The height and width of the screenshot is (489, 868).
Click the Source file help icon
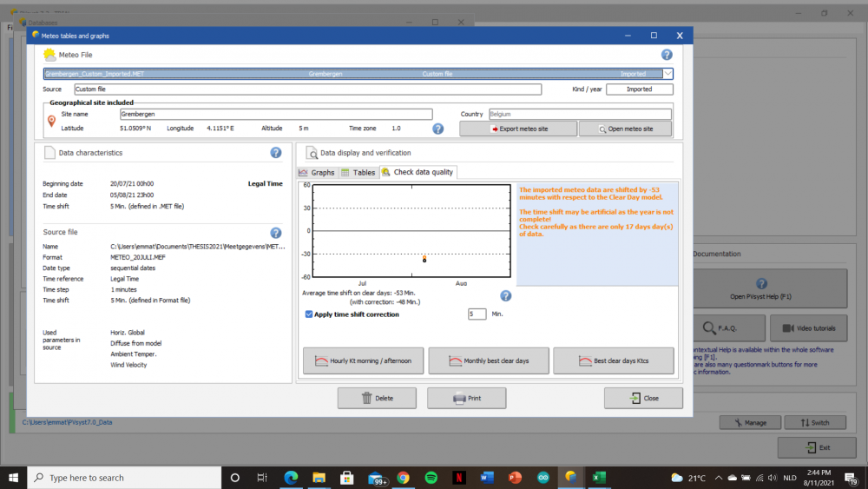pos(276,233)
